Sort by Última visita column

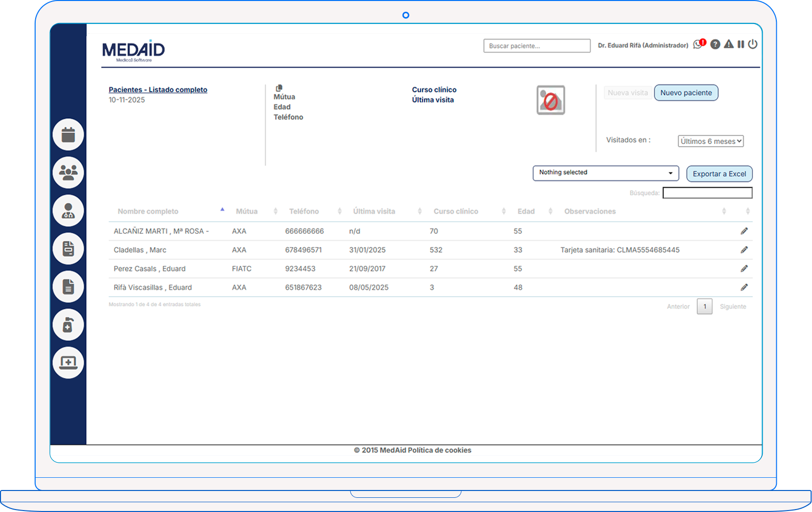tap(374, 211)
